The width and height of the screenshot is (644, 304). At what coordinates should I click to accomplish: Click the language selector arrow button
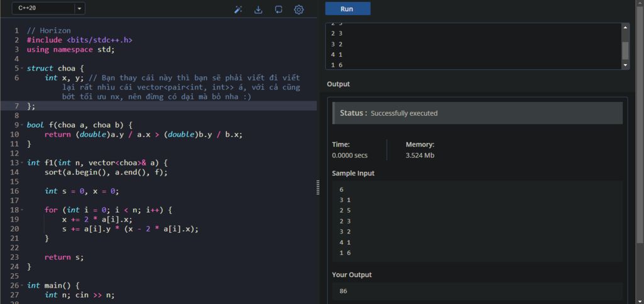(79, 9)
